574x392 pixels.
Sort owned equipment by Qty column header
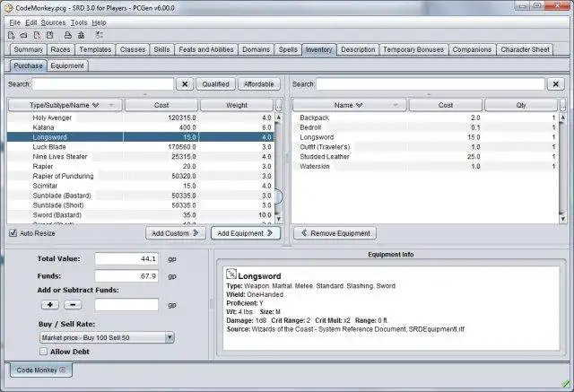[521, 105]
